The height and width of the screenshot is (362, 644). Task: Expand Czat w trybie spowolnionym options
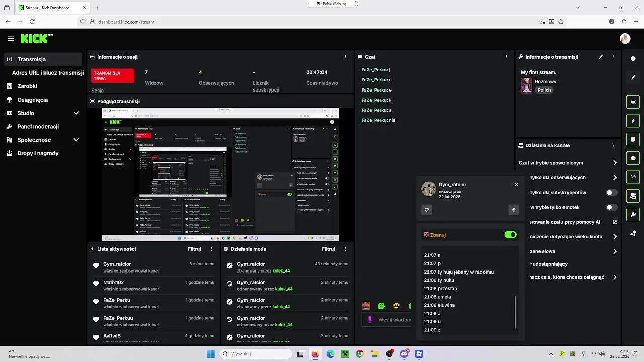(x=615, y=163)
